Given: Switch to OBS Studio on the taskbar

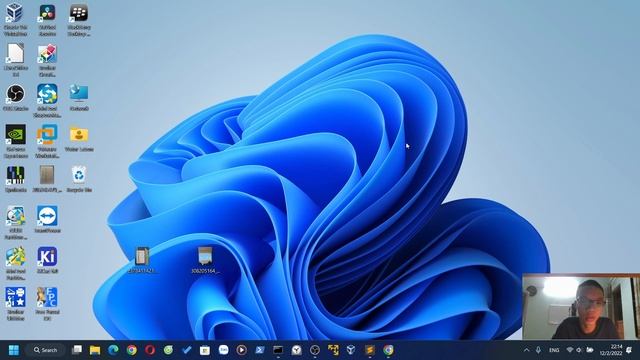Looking at the screenshot, I should point(315,350).
